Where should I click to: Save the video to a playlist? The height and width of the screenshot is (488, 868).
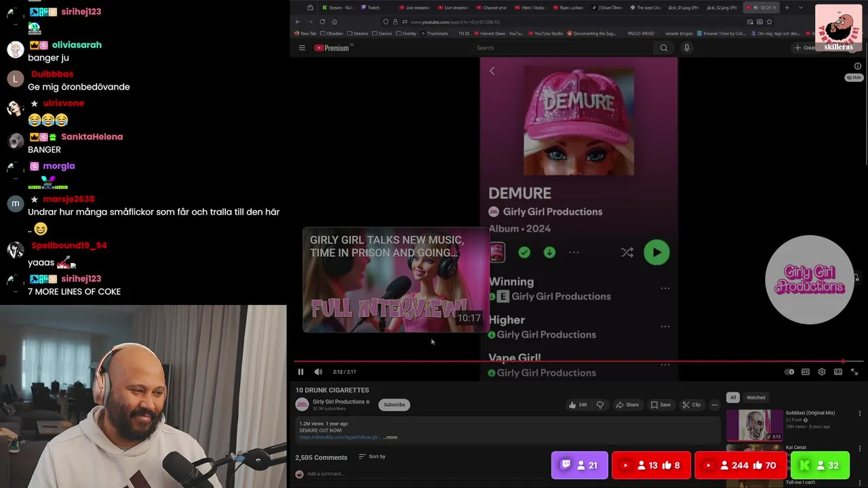pyautogui.click(x=660, y=405)
